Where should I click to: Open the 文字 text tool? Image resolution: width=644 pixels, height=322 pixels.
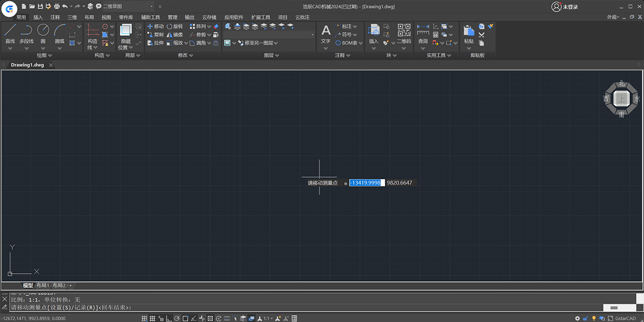(x=326, y=31)
